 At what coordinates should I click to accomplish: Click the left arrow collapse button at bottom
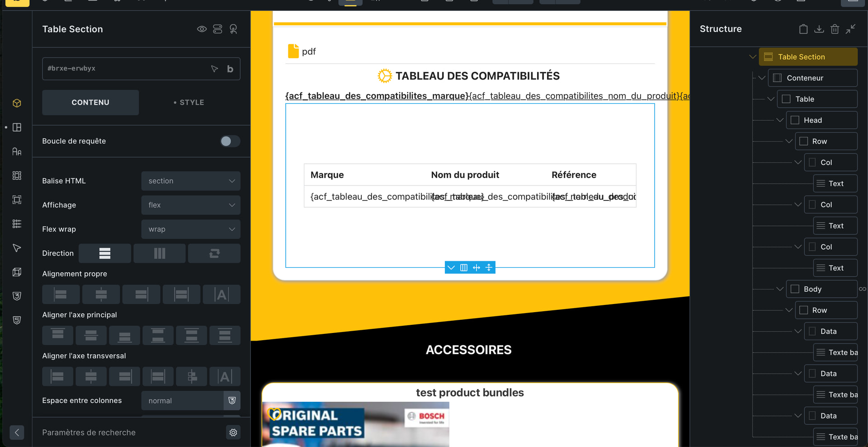17,433
